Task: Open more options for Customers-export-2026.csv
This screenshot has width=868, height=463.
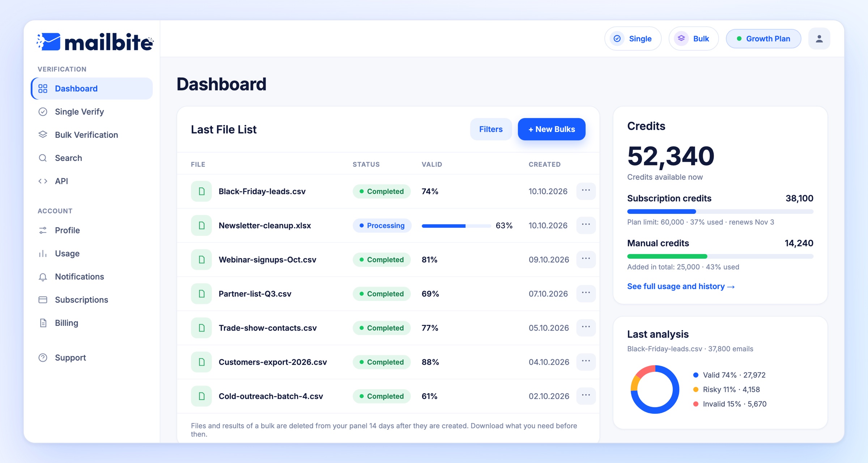Action: 586,361
